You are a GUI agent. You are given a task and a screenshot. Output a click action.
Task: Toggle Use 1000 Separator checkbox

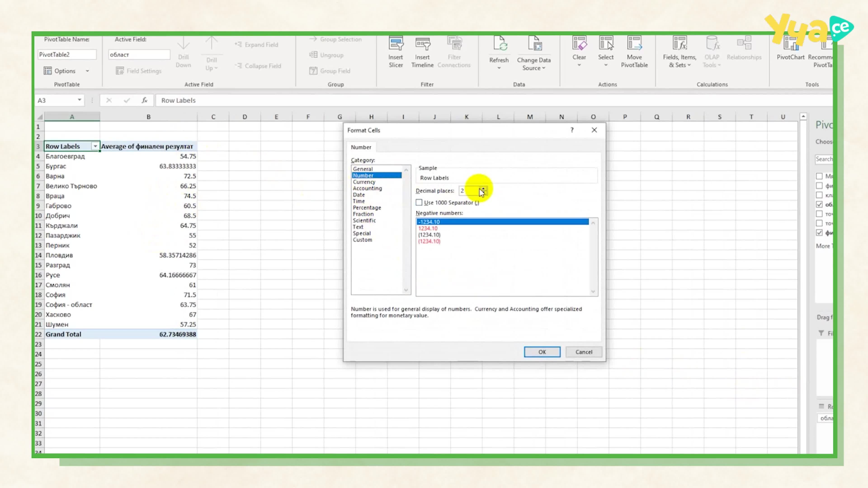[419, 202]
